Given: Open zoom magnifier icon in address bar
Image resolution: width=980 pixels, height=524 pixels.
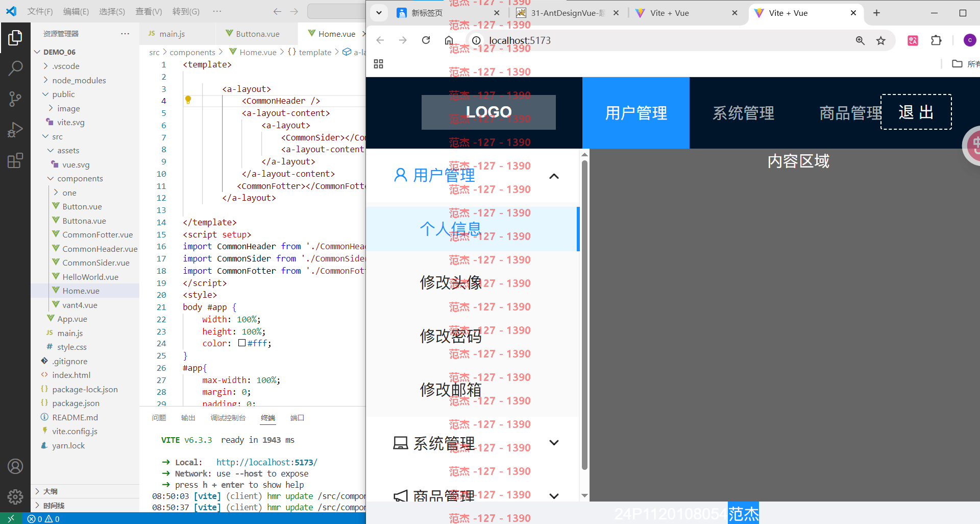Looking at the screenshot, I should point(860,40).
